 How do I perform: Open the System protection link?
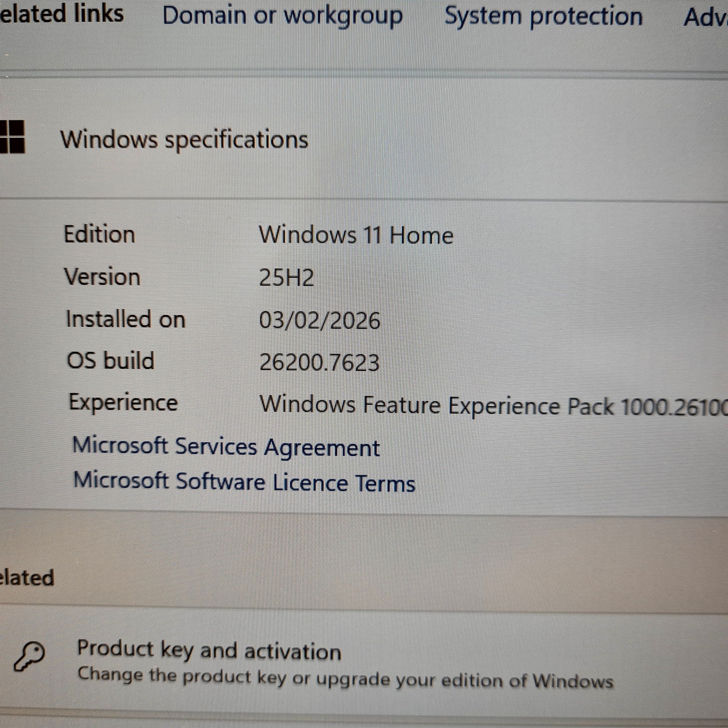point(543,16)
